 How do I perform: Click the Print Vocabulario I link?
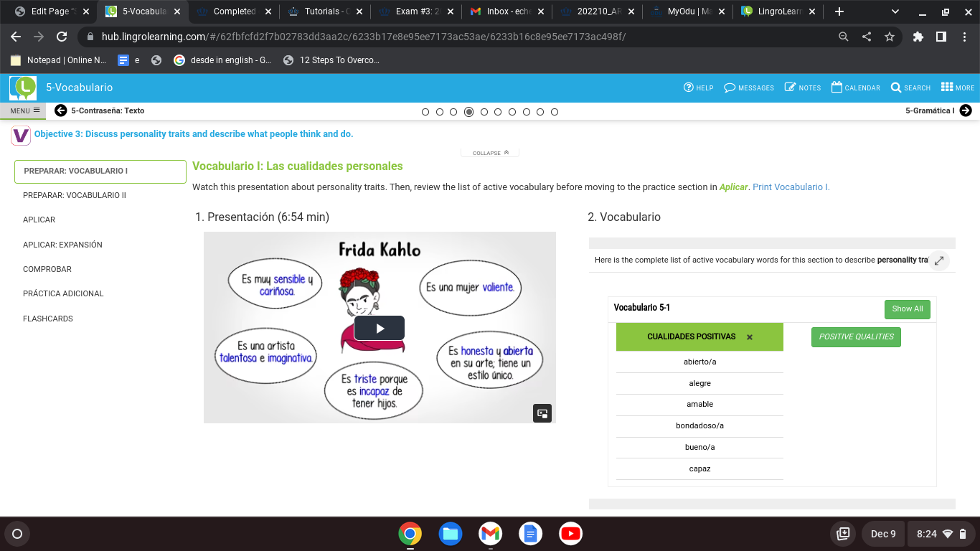pyautogui.click(x=791, y=187)
